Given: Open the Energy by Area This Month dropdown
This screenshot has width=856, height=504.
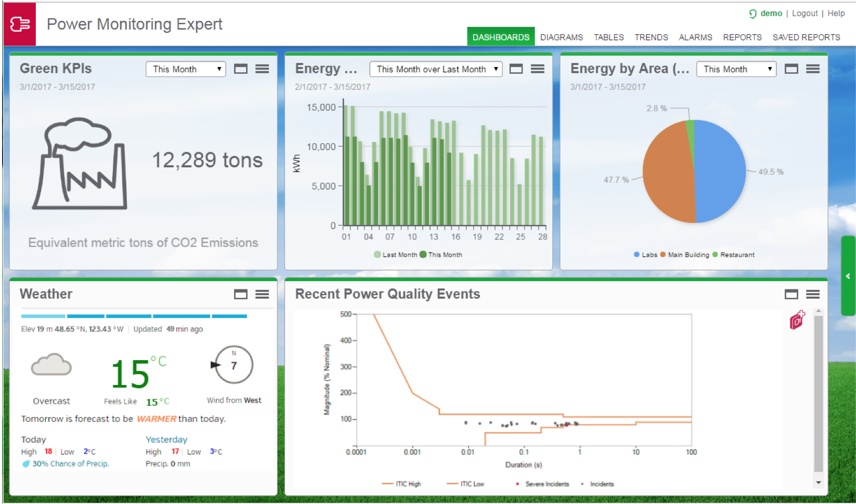Looking at the screenshot, I should (x=736, y=69).
